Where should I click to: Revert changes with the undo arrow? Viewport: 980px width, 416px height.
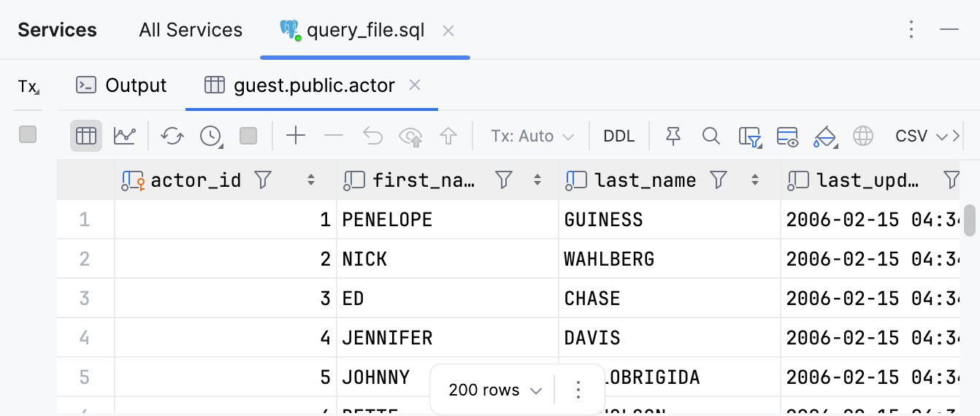tap(373, 136)
